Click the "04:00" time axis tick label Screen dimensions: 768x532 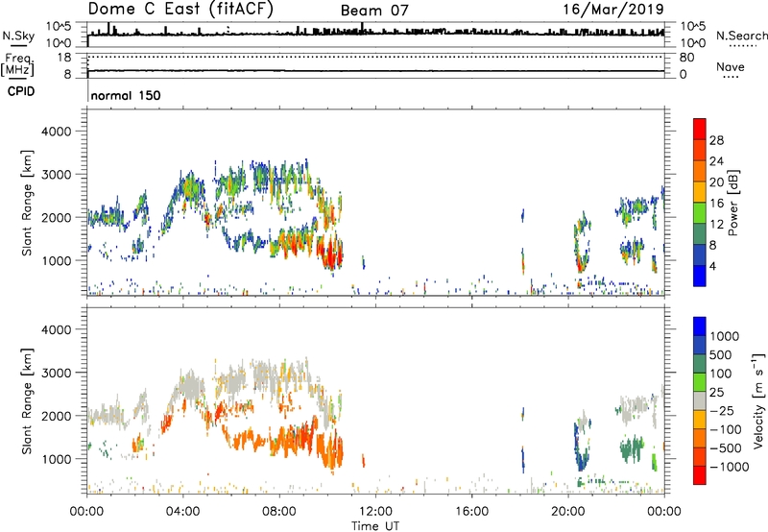[x=182, y=512]
